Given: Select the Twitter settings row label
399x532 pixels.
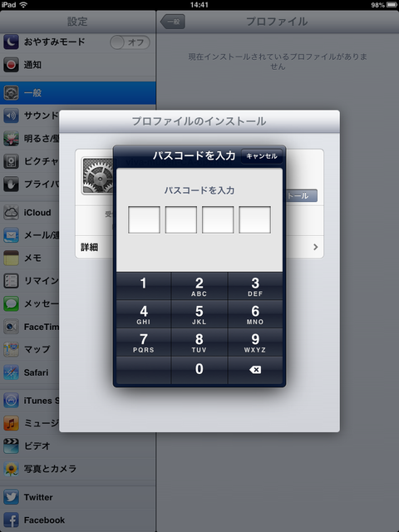Looking at the screenshot, I should coord(38,497).
